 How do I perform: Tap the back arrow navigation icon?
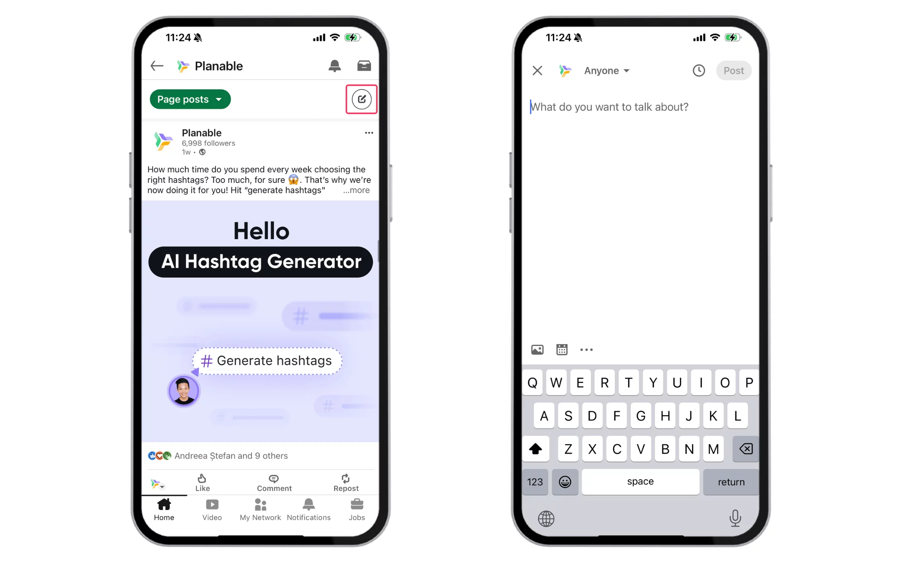157,65
